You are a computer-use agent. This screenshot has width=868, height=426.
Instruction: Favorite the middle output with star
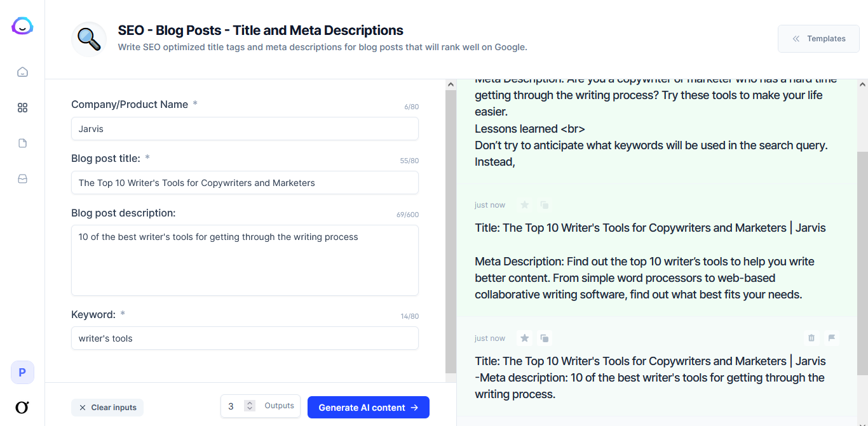[x=525, y=205]
